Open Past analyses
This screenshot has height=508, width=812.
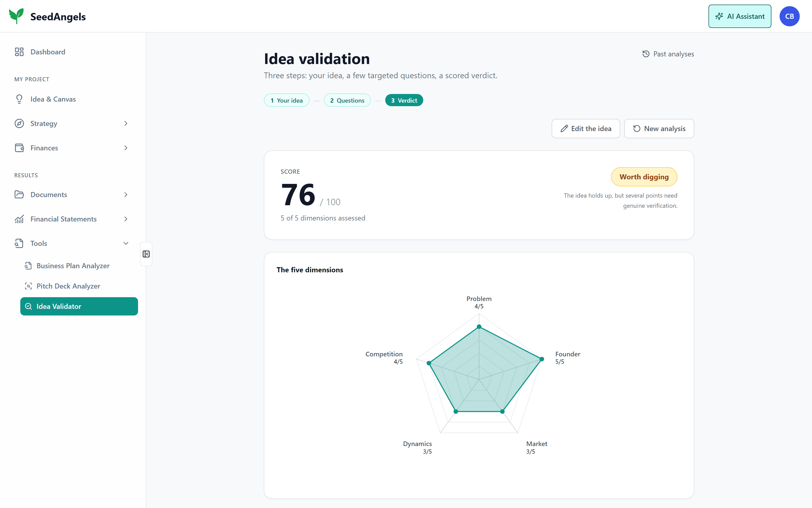click(668, 54)
